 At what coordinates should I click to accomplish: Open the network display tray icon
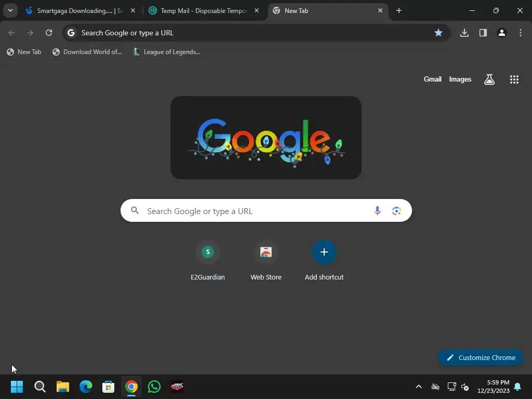click(451, 387)
